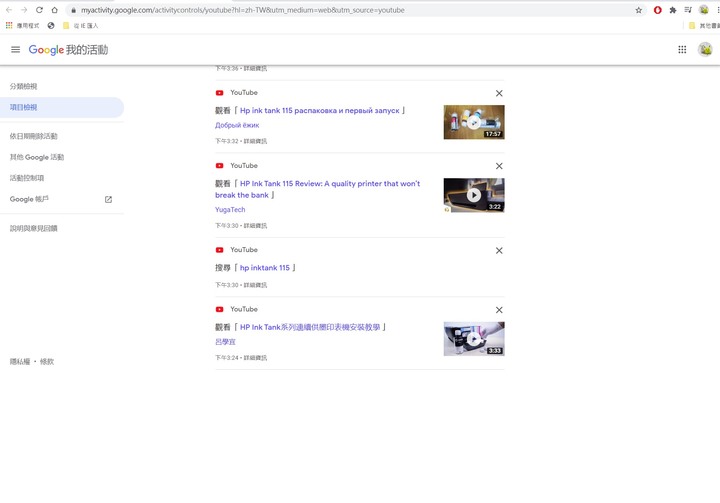The width and height of the screenshot is (720, 503).
Task: Click the Google account avatar in page header
Action: [x=705, y=49]
